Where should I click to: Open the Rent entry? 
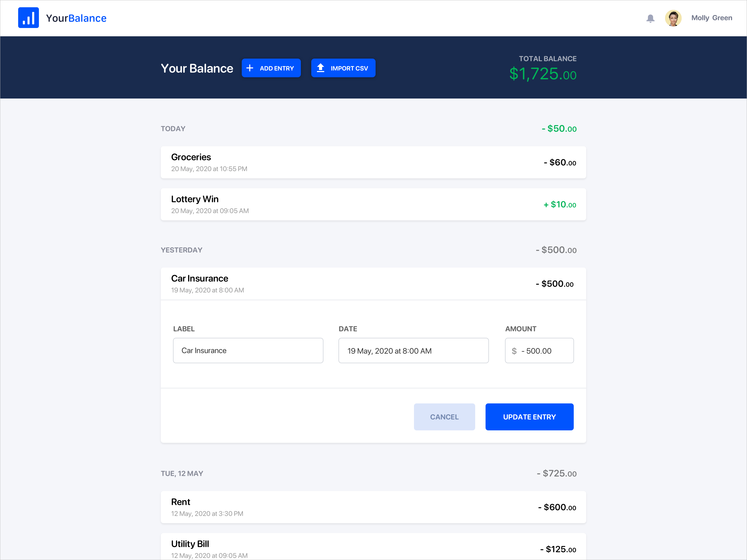(x=373, y=507)
